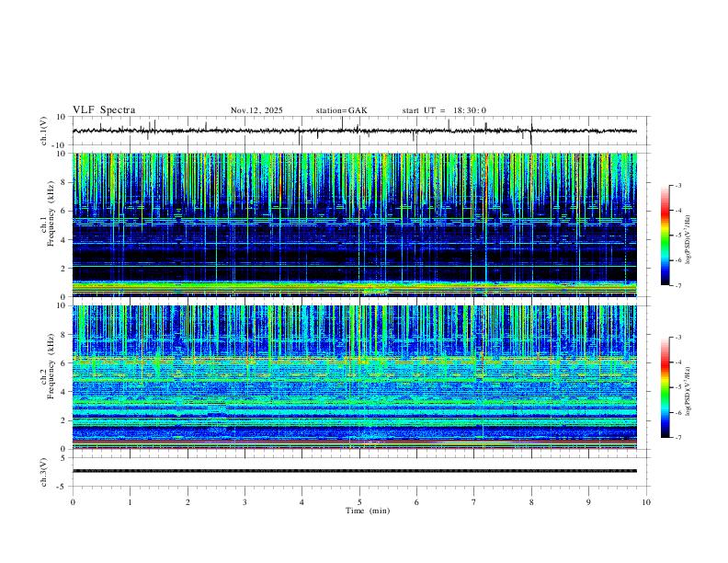Image resolution: width=728 pixels, height=563 pixels.
Task: Click the 'VLF Spectra' title text
Action: [x=104, y=110]
